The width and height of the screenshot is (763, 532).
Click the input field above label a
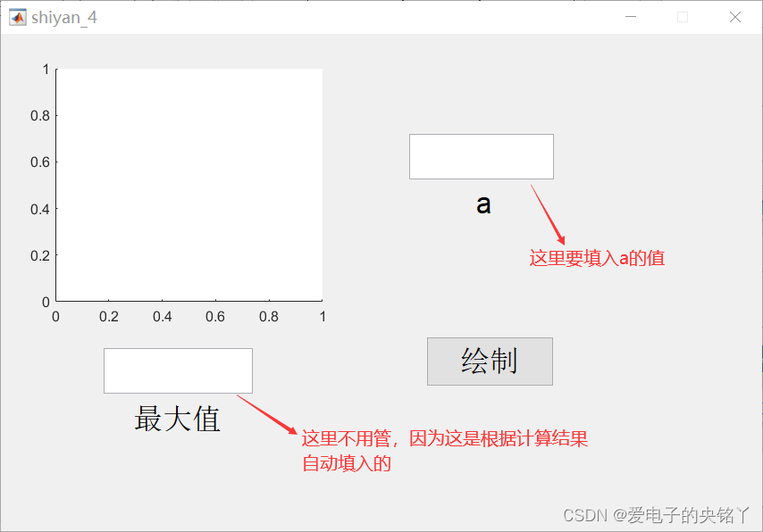(482, 156)
